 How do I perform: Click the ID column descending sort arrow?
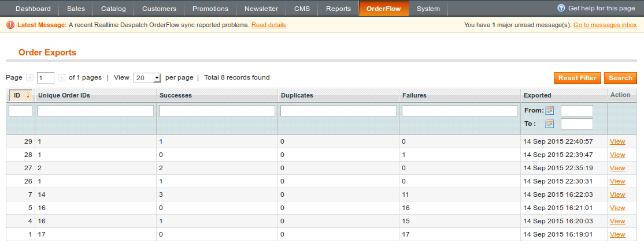click(28, 95)
